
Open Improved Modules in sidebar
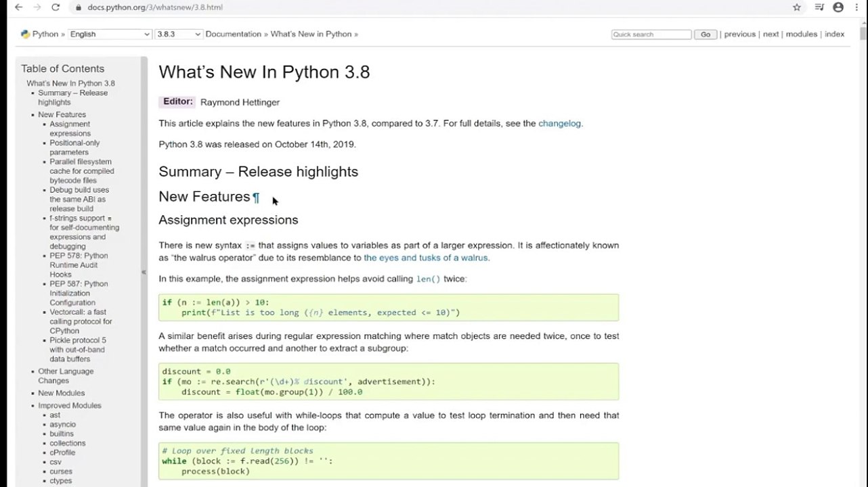[69, 406]
